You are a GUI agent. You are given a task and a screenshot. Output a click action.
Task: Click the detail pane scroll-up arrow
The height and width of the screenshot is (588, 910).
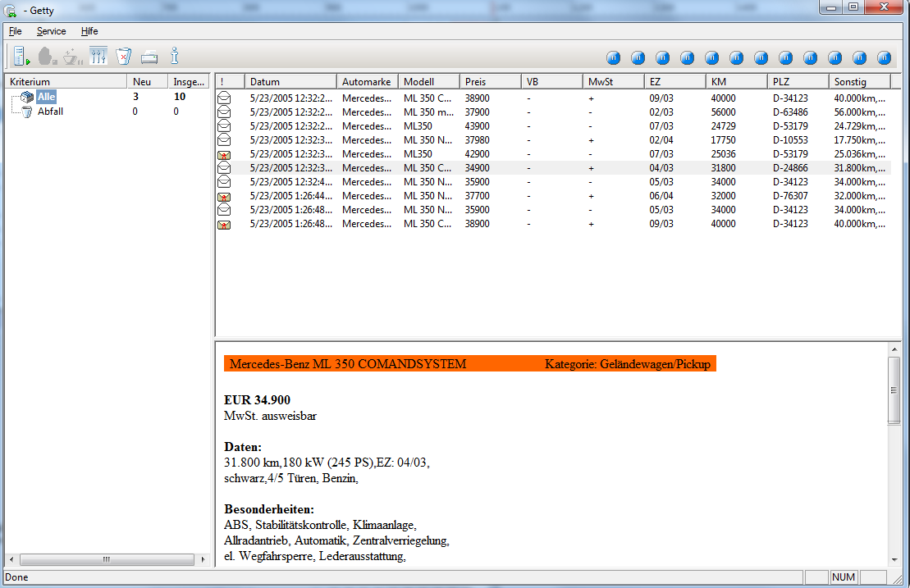tap(894, 349)
